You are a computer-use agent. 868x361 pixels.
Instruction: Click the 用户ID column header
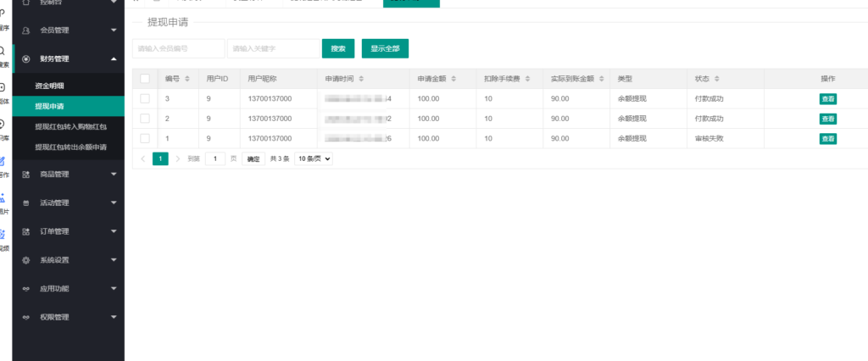(x=218, y=79)
